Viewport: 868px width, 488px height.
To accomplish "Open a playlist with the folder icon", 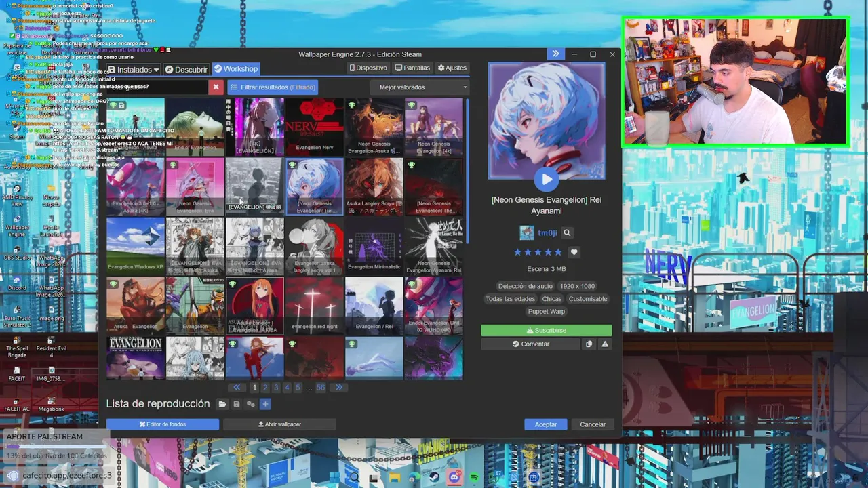I will (x=222, y=404).
